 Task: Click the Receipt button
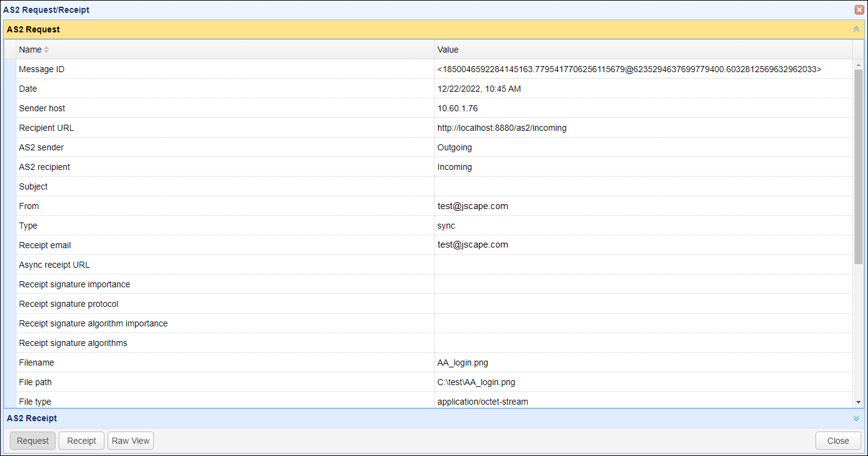click(81, 441)
